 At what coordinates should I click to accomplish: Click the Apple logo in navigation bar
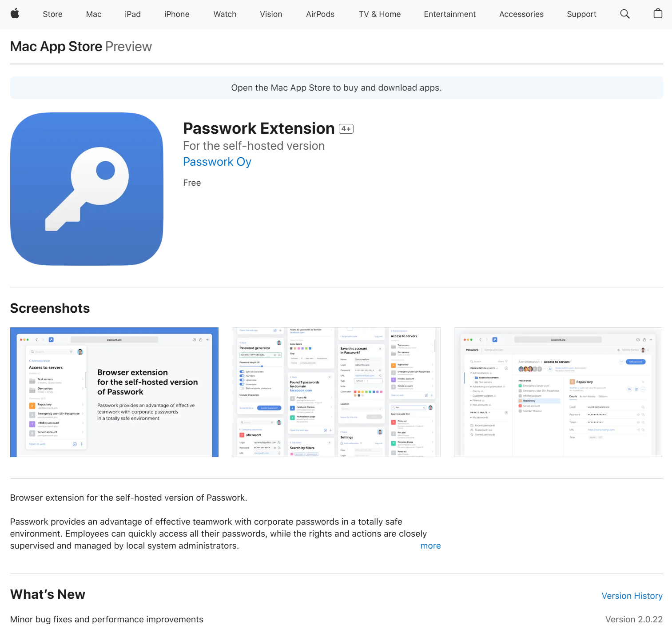pyautogui.click(x=15, y=14)
